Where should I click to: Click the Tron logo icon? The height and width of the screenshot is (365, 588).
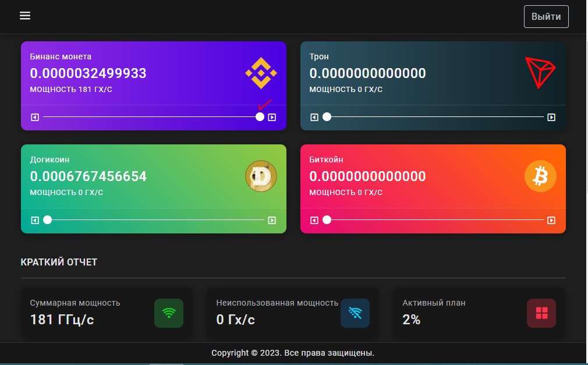[540, 72]
